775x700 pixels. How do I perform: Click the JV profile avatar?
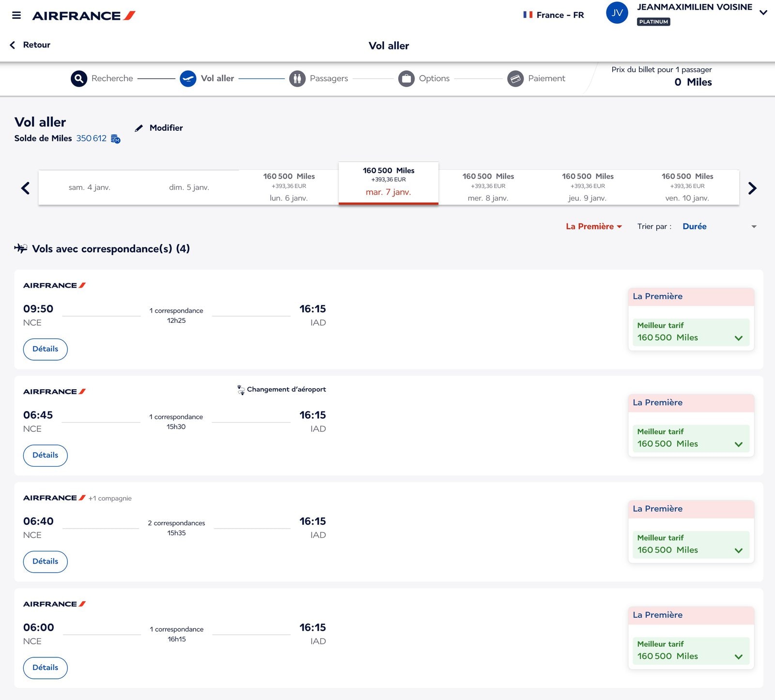tap(617, 13)
